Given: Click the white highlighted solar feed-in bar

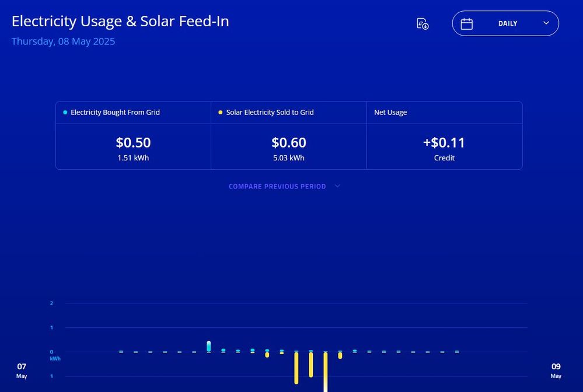Looking at the screenshot, I should 326,372.
